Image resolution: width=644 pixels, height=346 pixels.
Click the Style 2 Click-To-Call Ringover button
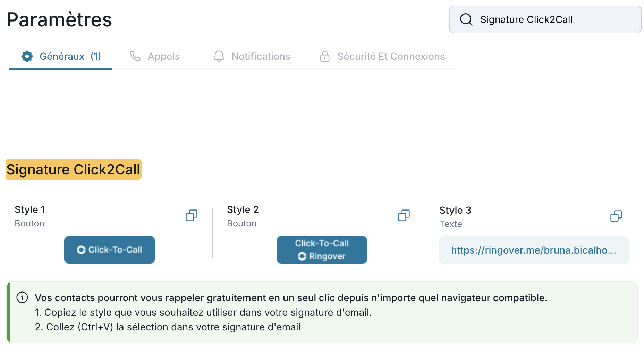322,250
